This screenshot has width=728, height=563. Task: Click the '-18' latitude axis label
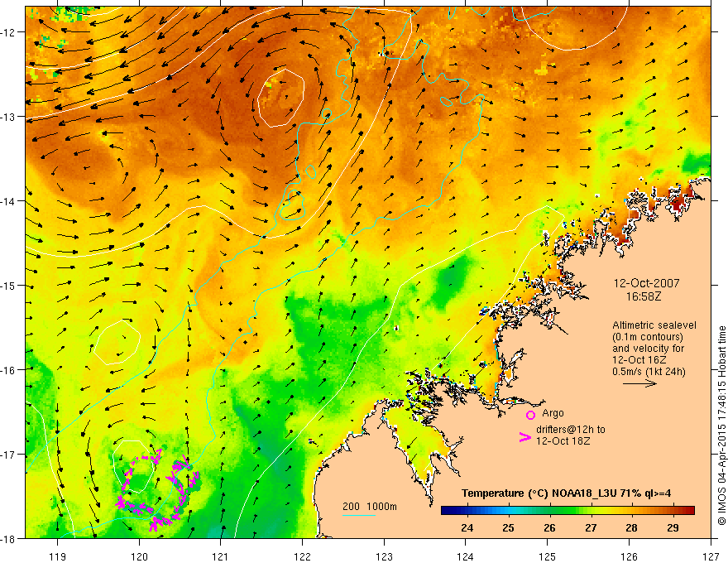point(9,538)
